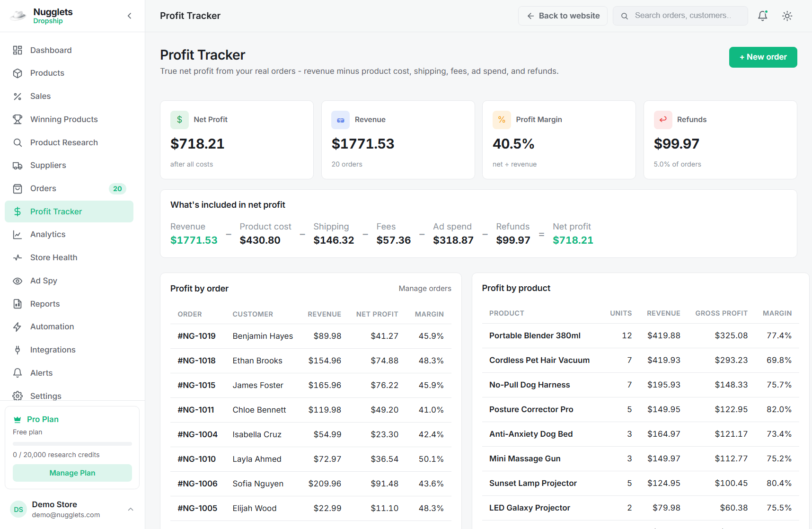812x529 pixels.
Task: Click customer name Sofia Nguyen
Action: point(258,484)
